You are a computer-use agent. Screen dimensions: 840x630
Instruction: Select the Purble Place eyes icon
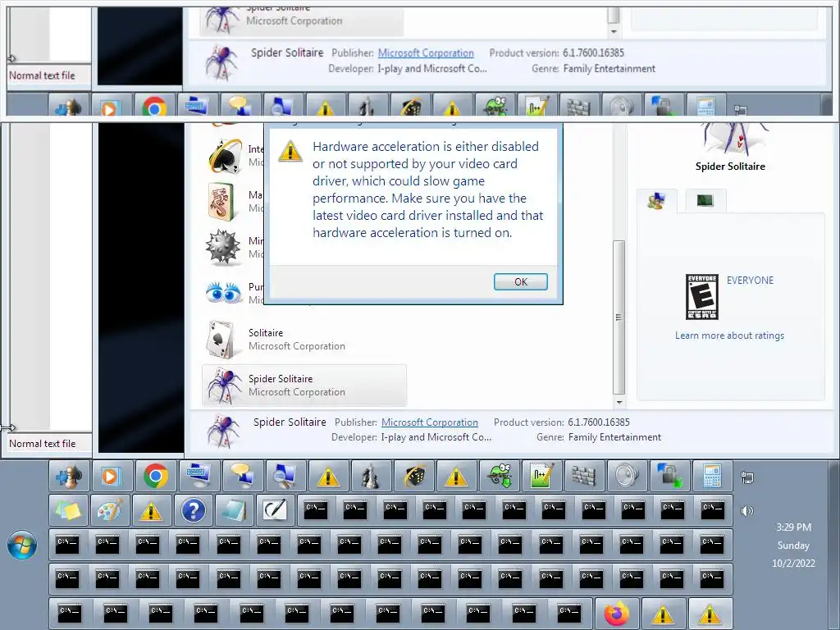[223, 293]
